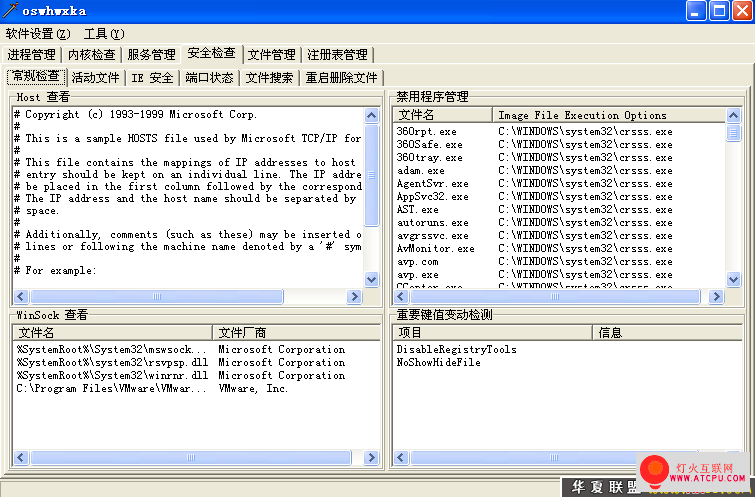755x497 pixels.
Task: Open the 工具(Y) menu
Action: tap(104, 34)
